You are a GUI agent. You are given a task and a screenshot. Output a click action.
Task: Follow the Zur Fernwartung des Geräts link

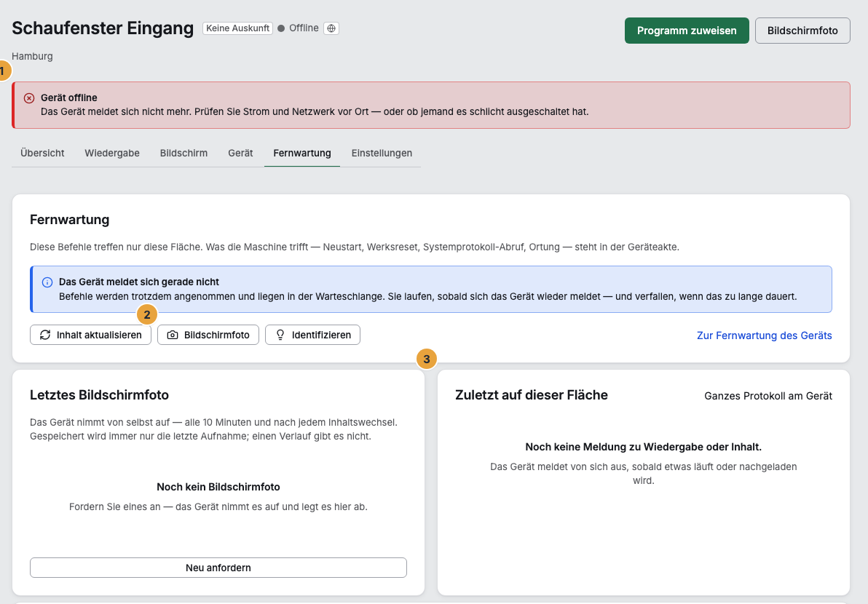764,335
